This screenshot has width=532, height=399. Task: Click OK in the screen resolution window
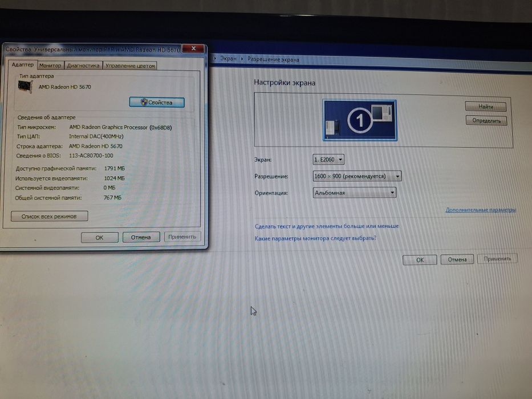point(420,259)
